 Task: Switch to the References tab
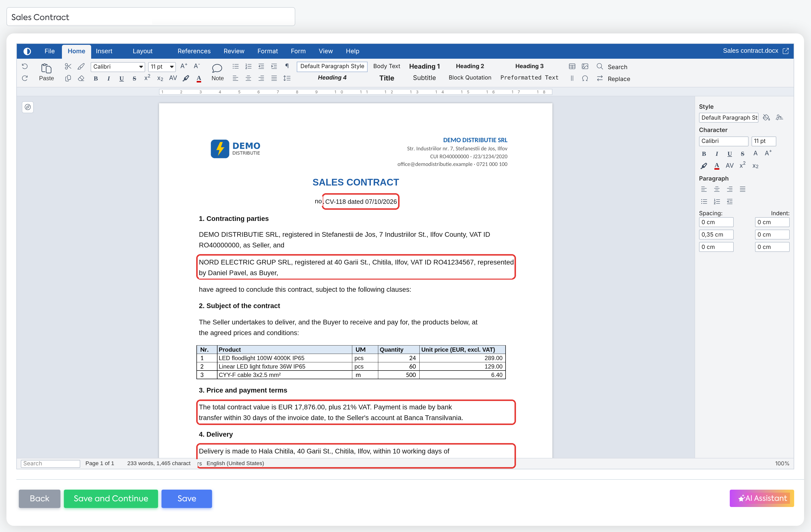click(194, 51)
